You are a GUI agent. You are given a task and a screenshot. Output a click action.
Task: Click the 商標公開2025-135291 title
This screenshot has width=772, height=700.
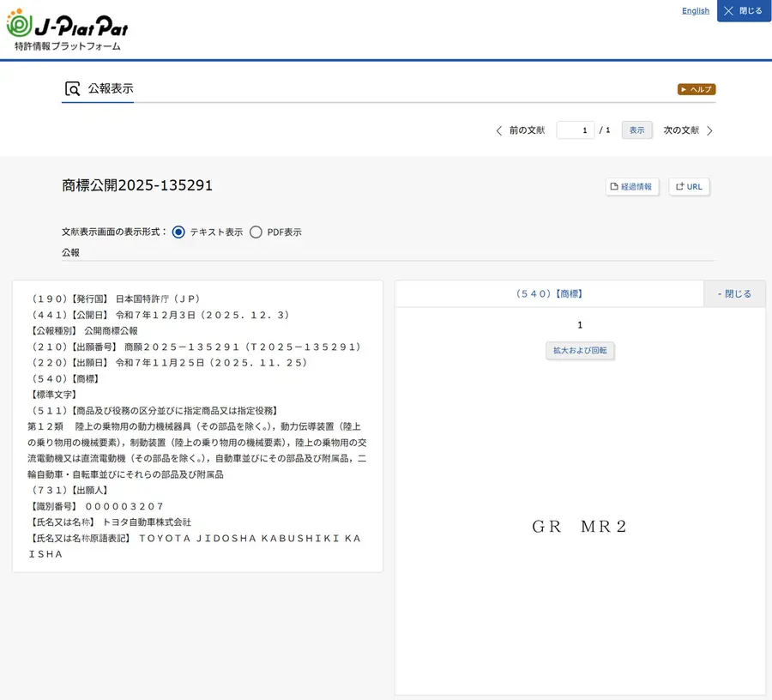pyautogui.click(x=137, y=185)
